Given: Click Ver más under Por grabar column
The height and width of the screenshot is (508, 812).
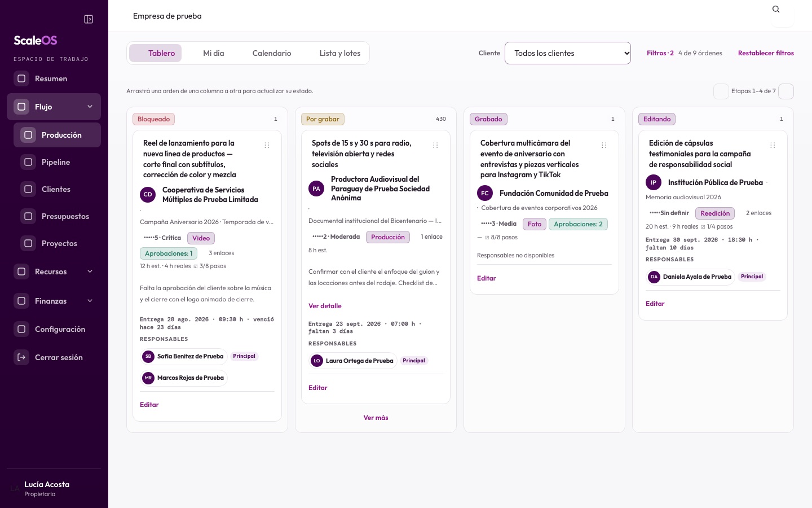Looking at the screenshot, I should [x=376, y=418].
